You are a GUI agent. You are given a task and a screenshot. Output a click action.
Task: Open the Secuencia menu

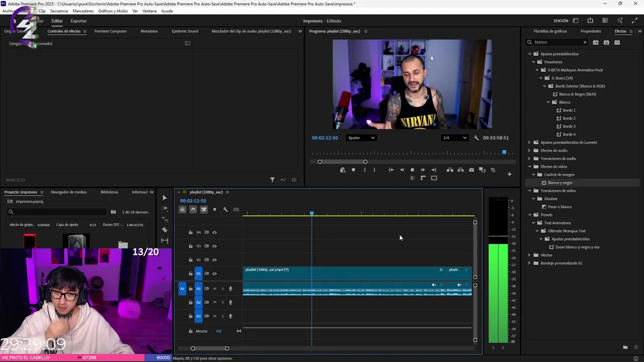click(59, 11)
